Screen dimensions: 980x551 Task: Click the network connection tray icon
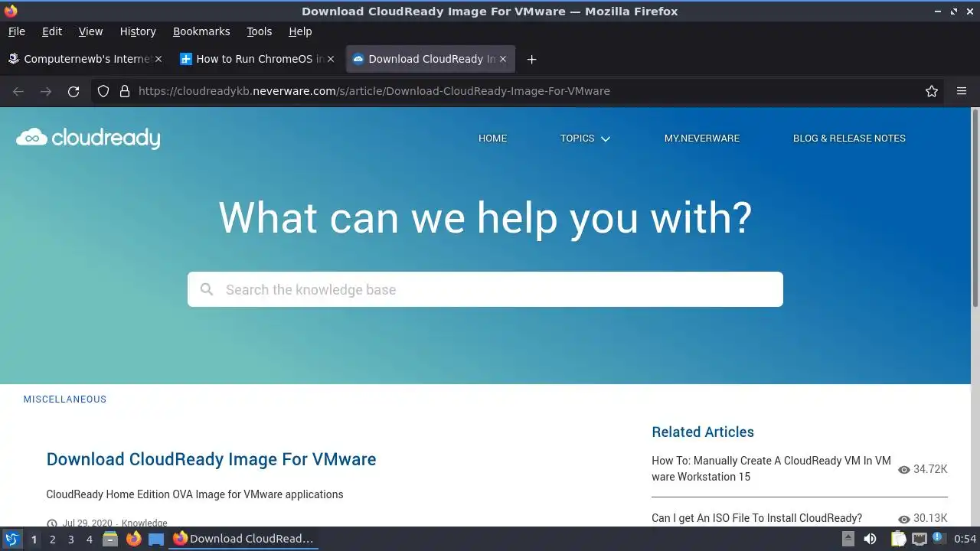click(x=919, y=539)
